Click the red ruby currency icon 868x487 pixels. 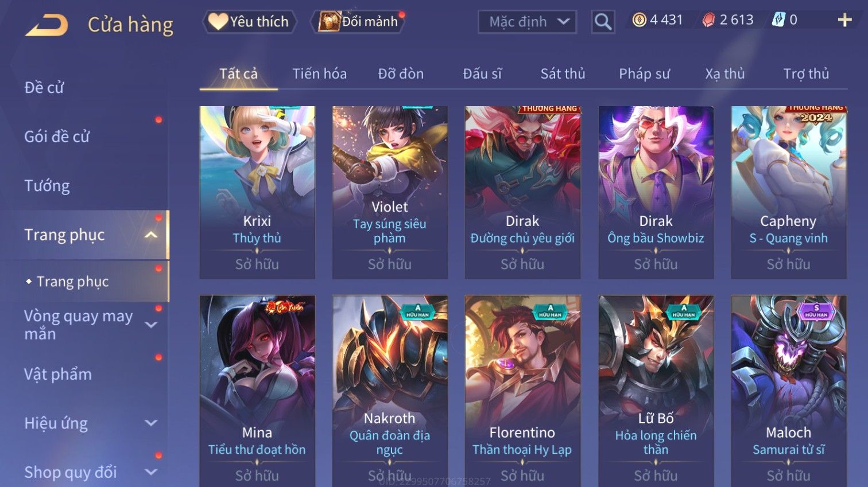coord(709,20)
